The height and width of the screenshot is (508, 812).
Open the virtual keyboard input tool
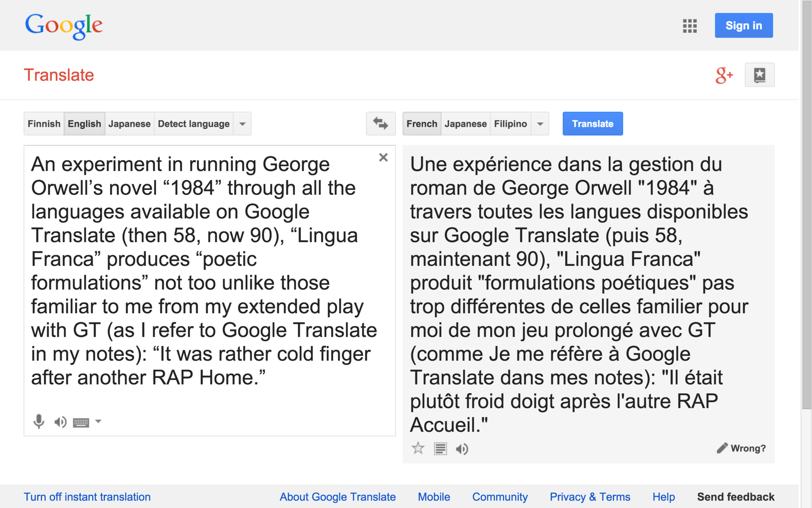pyautogui.click(x=81, y=422)
